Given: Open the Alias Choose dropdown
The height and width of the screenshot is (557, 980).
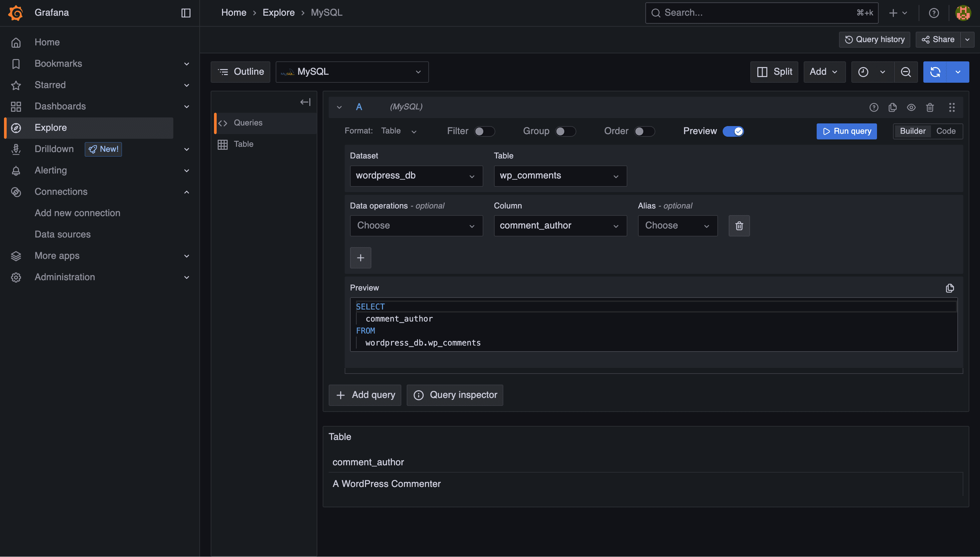Looking at the screenshot, I should [678, 226].
